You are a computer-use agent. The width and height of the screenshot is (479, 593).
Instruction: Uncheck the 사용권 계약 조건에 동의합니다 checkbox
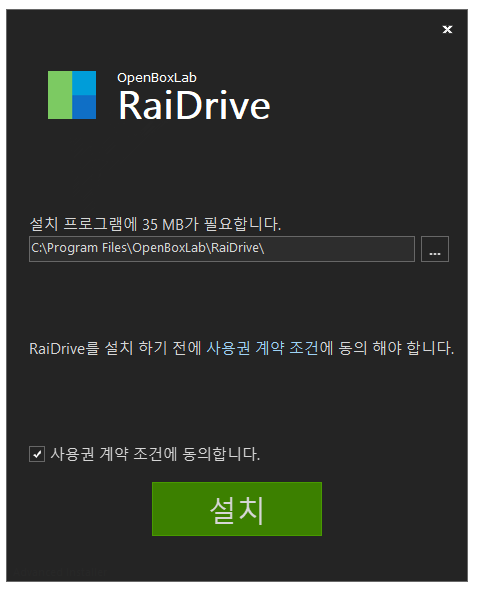(x=37, y=454)
